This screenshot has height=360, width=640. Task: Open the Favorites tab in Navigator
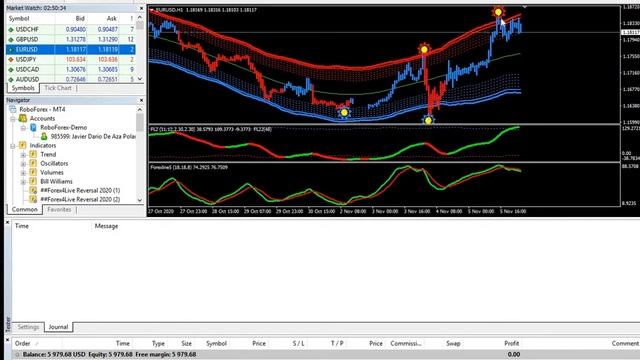click(x=59, y=209)
